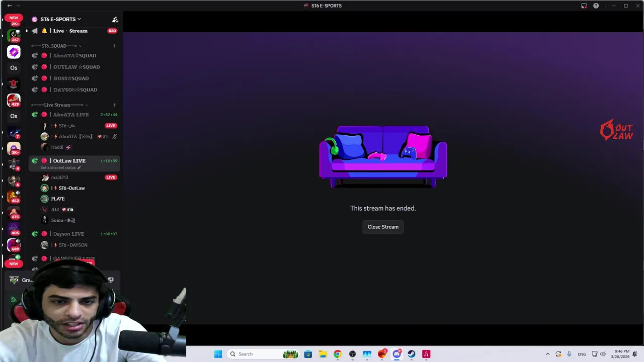Image resolution: width=644 pixels, height=362 pixels.
Task: Open File Explorer from the taskbar
Action: [x=323, y=354]
